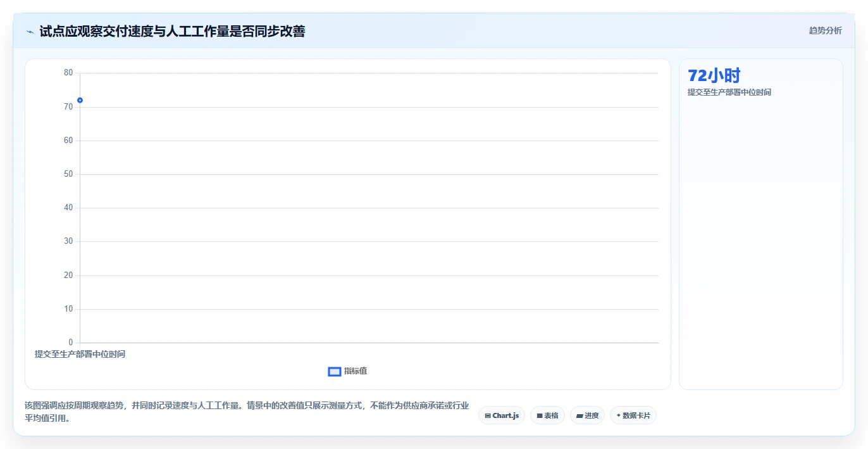
Task: Toggle the 指标值 legend color box
Action: pyautogui.click(x=335, y=371)
